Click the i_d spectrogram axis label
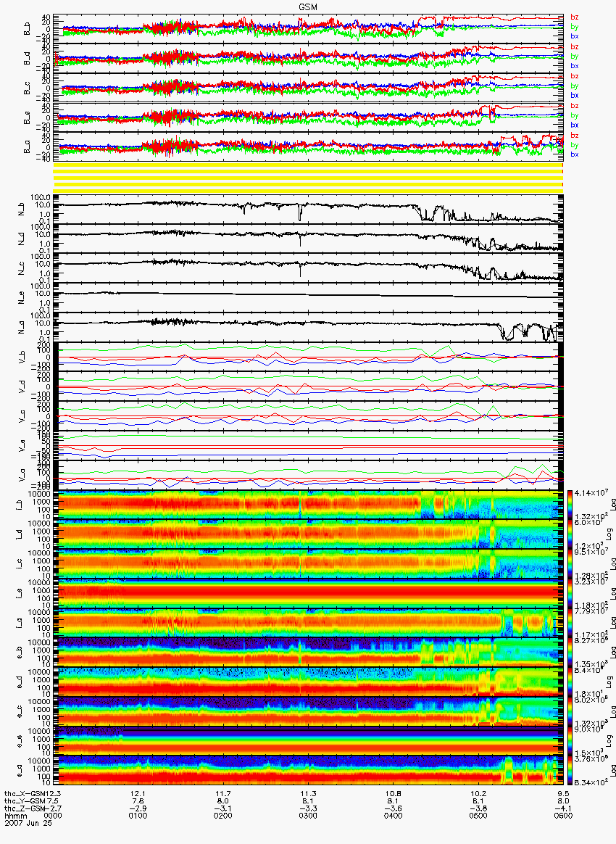Viewport: 616px width, 844px height. [19, 534]
